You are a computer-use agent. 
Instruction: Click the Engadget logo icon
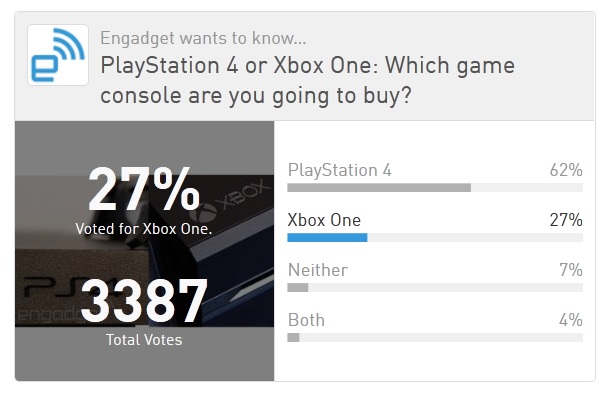[x=58, y=55]
